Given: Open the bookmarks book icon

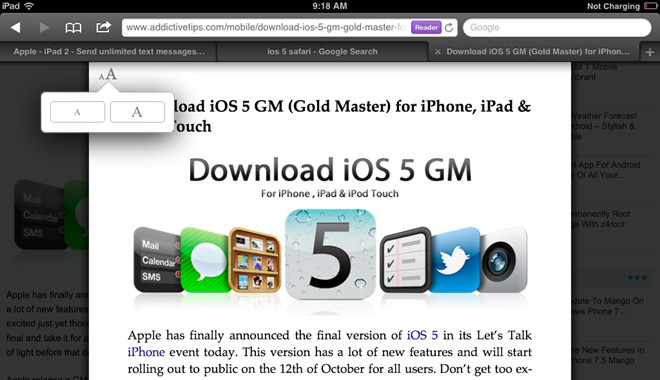Looking at the screenshot, I should (73, 28).
